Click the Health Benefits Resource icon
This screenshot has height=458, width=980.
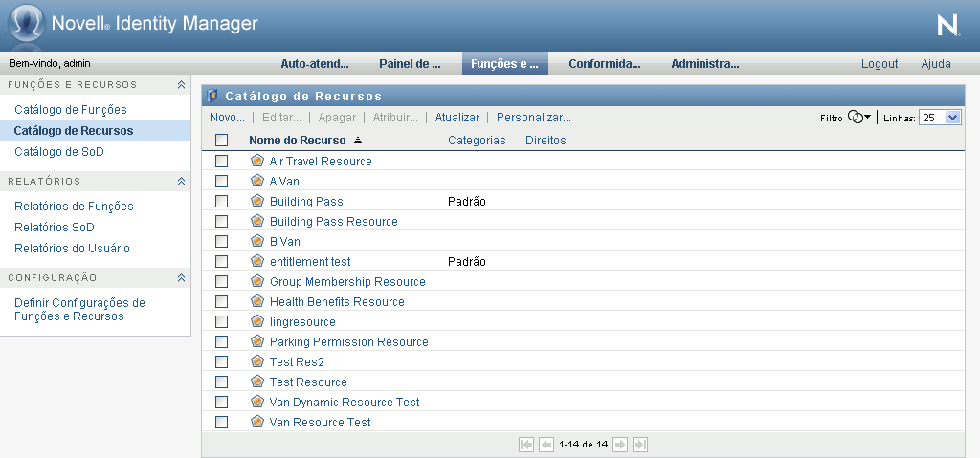pos(256,300)
